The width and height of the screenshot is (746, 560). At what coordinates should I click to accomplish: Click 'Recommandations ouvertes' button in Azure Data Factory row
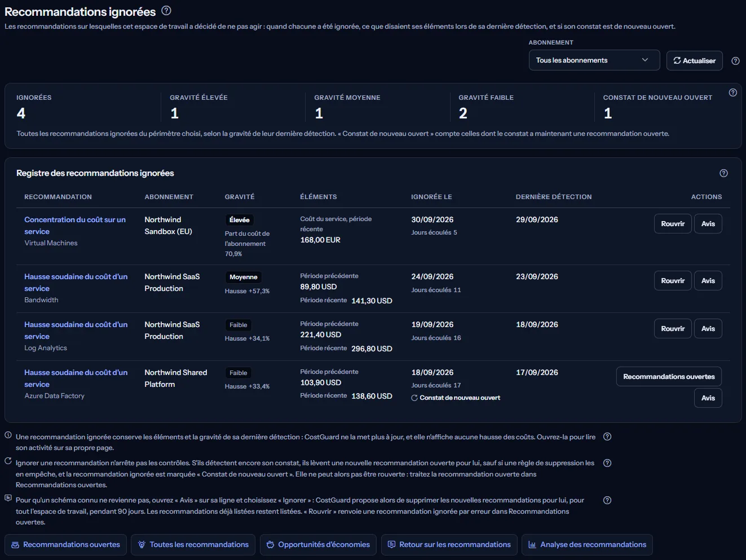click(x=669, y=377)
